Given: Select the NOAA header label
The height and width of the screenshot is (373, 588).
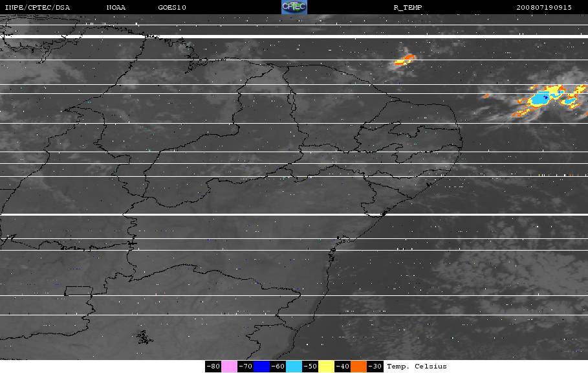Looking at the screenshot, I should pos(116,8).
